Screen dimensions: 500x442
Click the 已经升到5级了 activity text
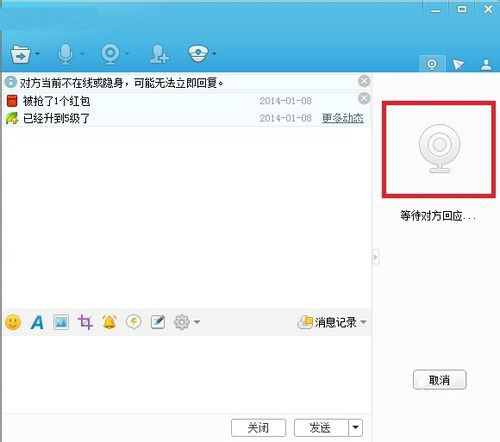(56, 118)
